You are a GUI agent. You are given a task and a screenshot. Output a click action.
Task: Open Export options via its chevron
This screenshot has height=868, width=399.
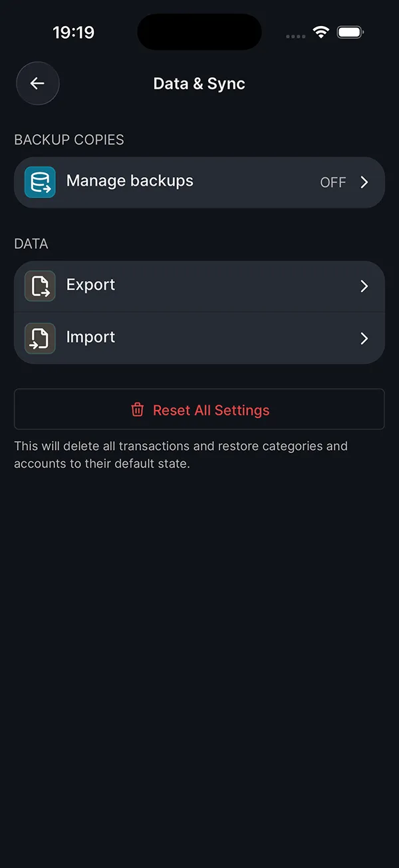pos(364,286)
